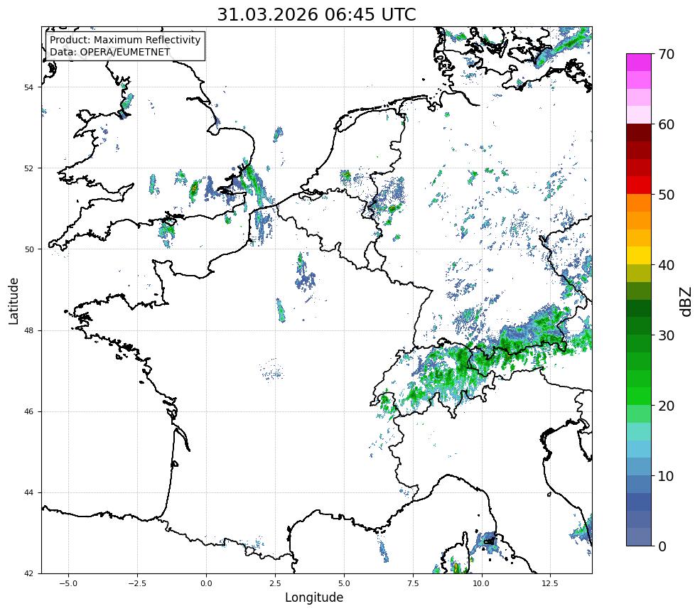The height and width of the screenshot is (611, 700).
Task: Pick the yellow colorbar segment above 40
Action: point(638,255)
